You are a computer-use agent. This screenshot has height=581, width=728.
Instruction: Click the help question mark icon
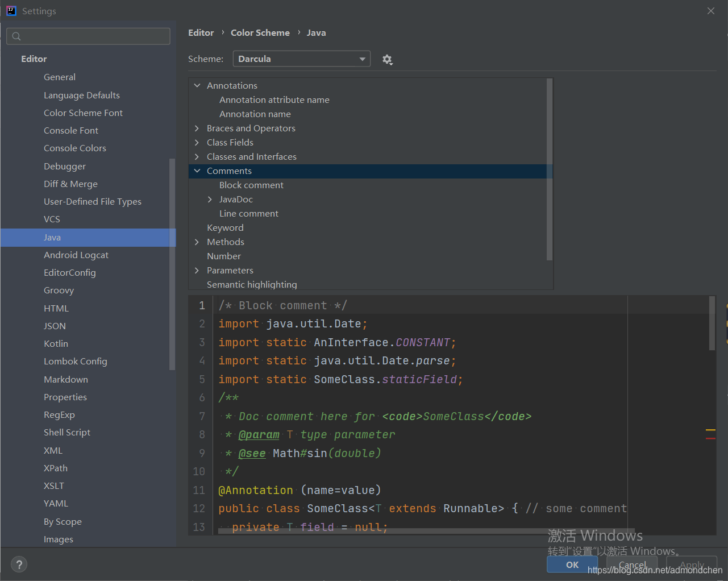pos(19,565)
